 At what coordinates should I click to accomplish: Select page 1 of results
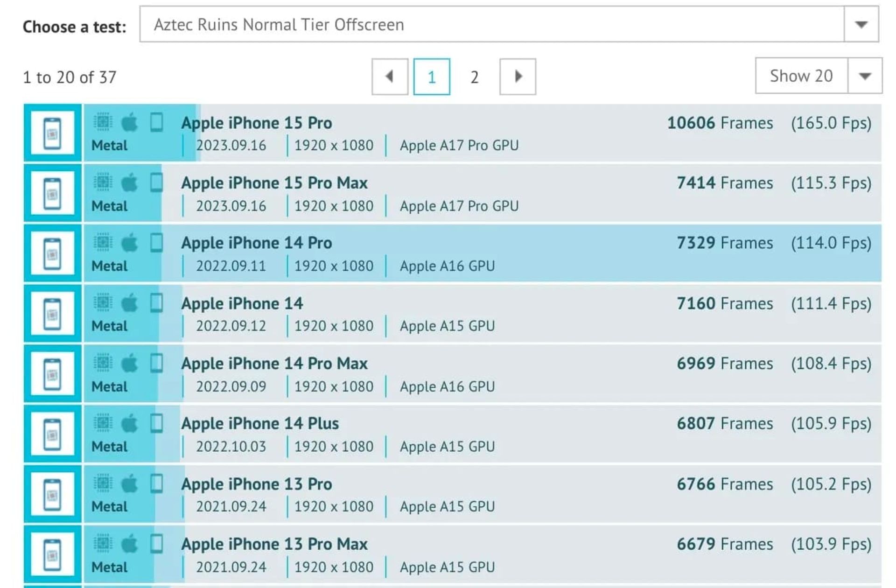pyautogui.click(x=432, y=77)
